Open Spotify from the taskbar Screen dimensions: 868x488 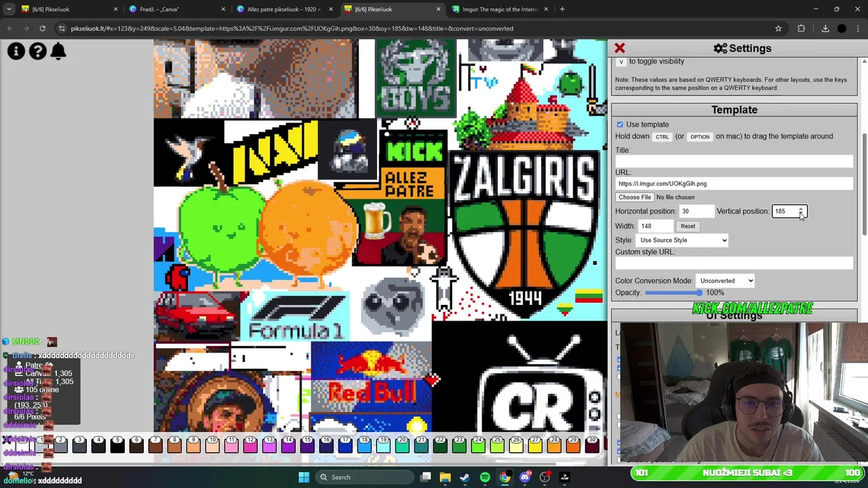point(485,477)
